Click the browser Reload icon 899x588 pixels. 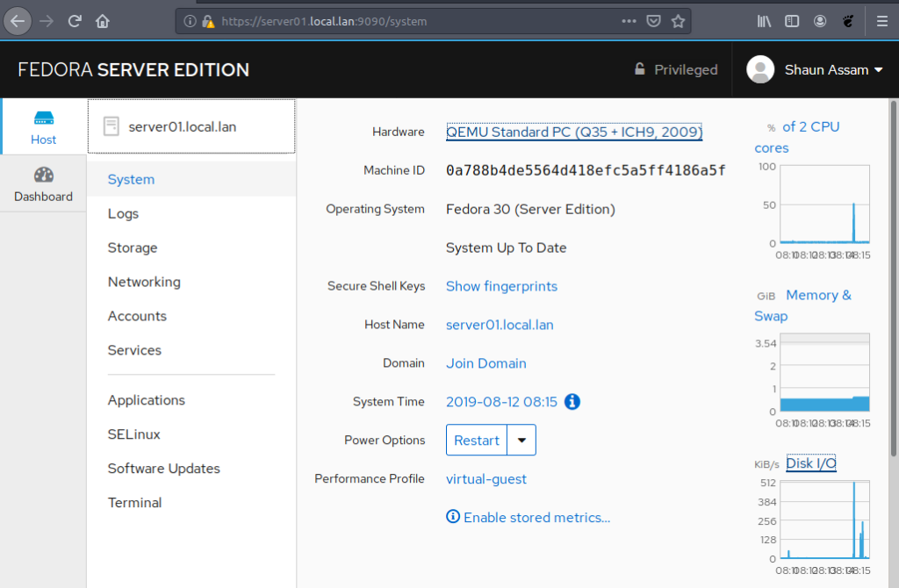75,21
